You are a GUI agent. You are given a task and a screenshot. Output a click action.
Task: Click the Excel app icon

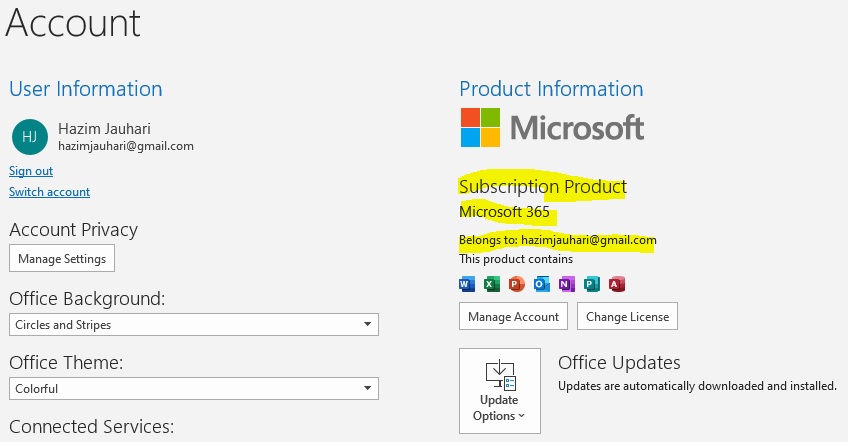pyautogui.click(x=492, y=284)
